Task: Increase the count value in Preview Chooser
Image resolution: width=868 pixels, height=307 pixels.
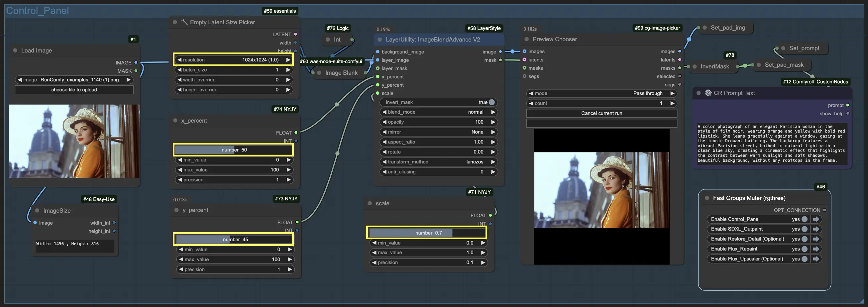Action: [x=672, y=103]
